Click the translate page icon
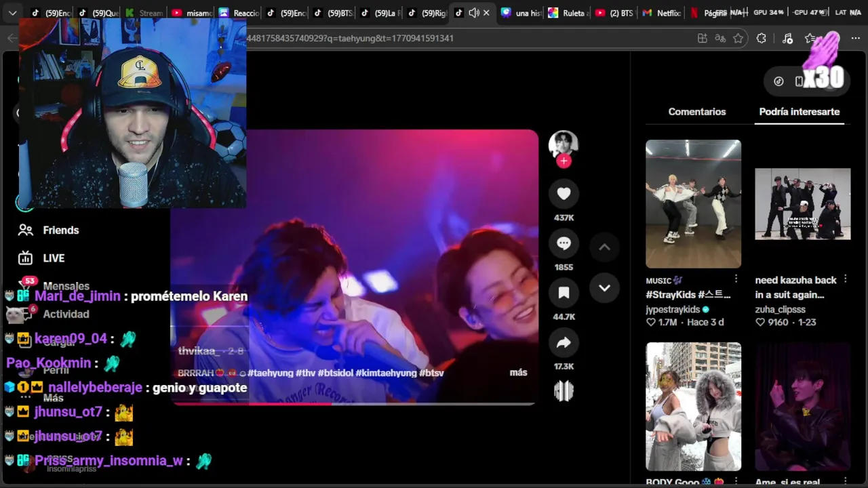 [720, 39]
